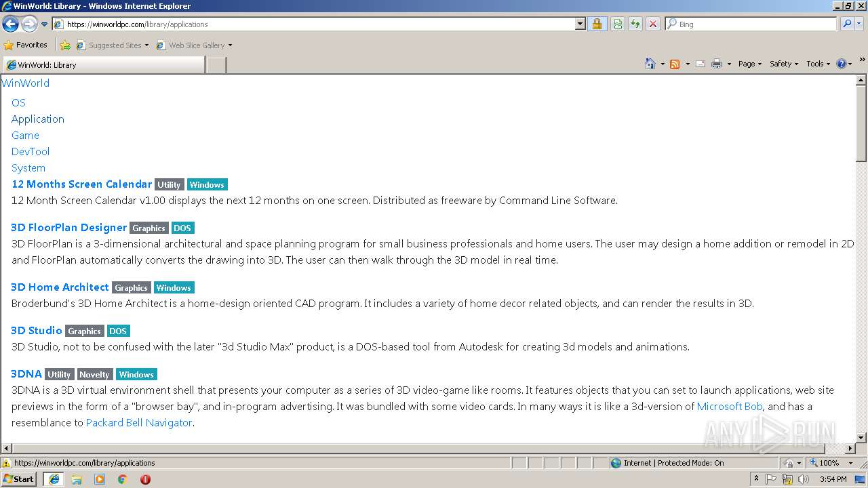Open a new blank tab
868x488 pixels.
216,65
